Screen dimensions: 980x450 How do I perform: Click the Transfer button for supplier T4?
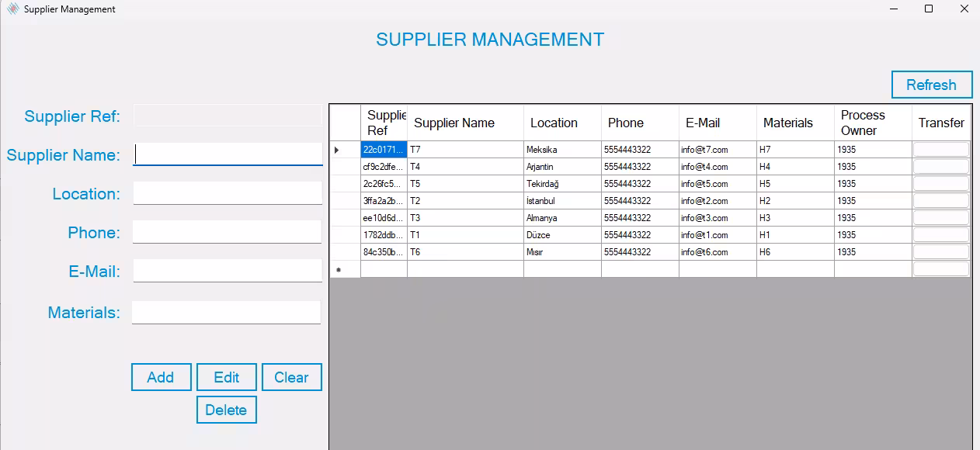941,167
